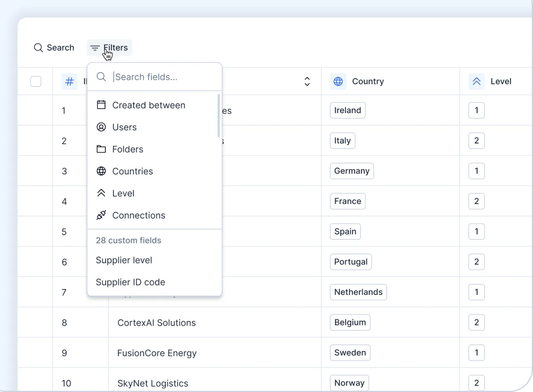Click the sort arrows in name column header

point(307,82)
